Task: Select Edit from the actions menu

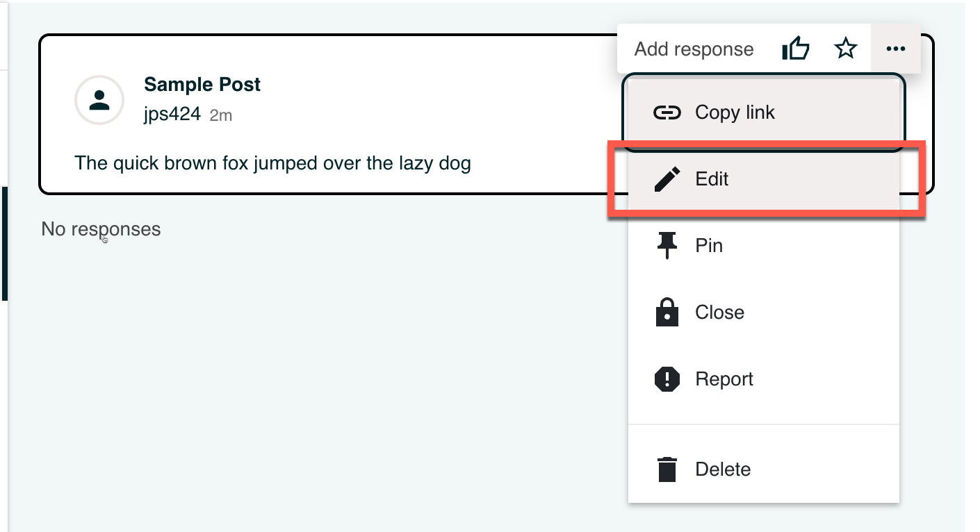Action: [x=712, y=180]
